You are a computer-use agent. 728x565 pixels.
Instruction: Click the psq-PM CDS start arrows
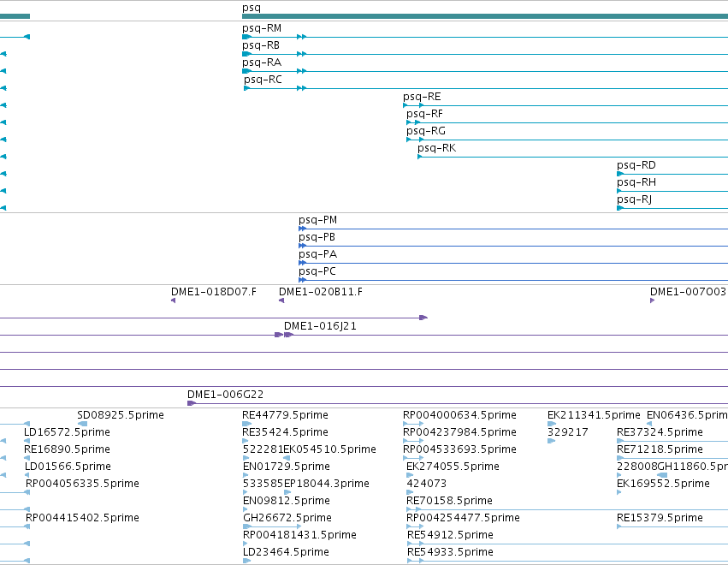point(302,229)
